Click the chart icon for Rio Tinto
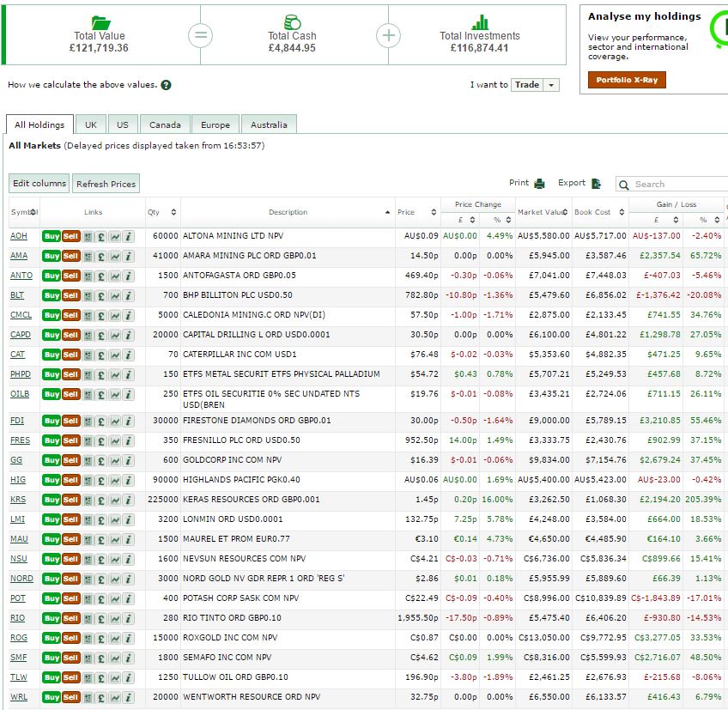Image resolution: width=728 pixels, height=710 pixels. [115, 618]
